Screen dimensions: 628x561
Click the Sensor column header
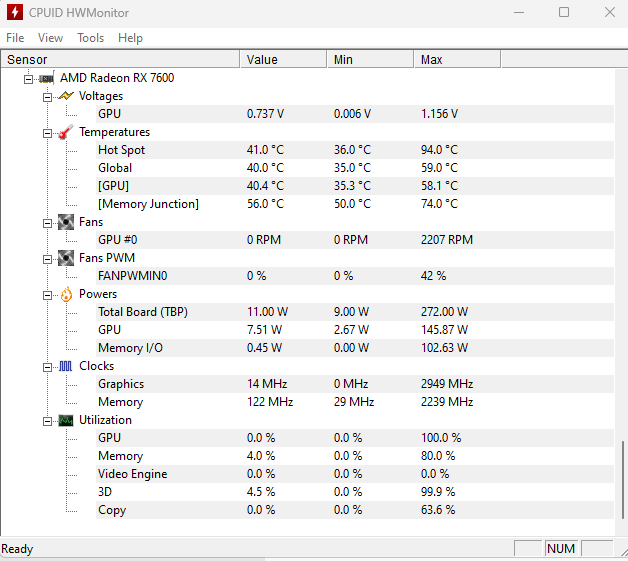pyautogui.click(x=120, y=60)
